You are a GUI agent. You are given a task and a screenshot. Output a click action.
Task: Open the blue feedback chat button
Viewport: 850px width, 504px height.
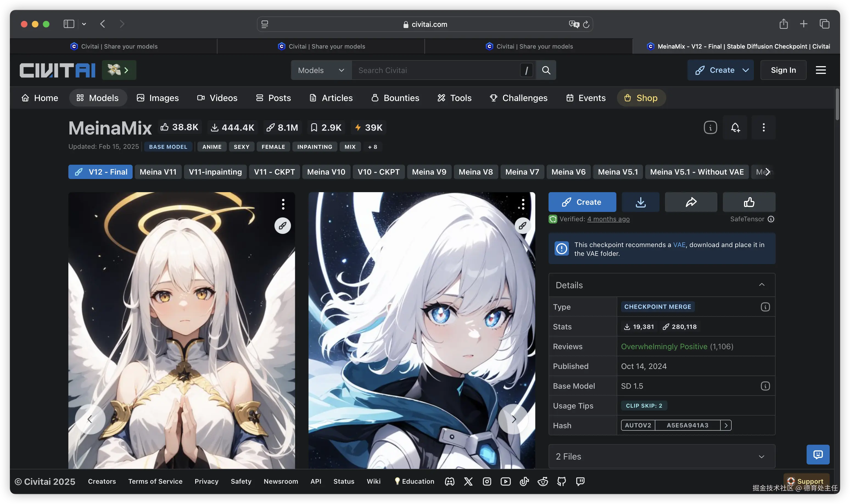click(x=818, y=454)
